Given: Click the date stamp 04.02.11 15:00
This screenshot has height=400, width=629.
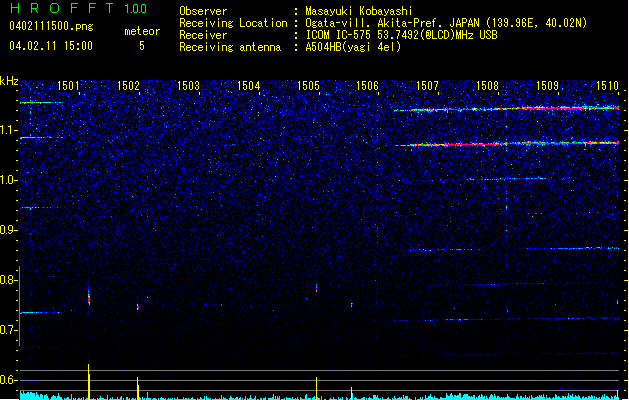Looking at the screenshot, I should [51, 46].
